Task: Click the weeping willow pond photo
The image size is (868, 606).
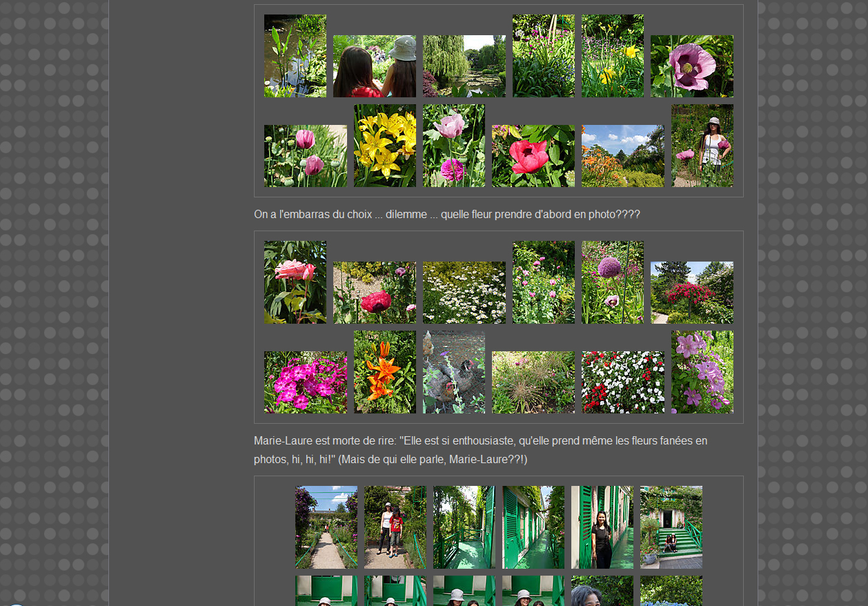Action: point(464,66)
